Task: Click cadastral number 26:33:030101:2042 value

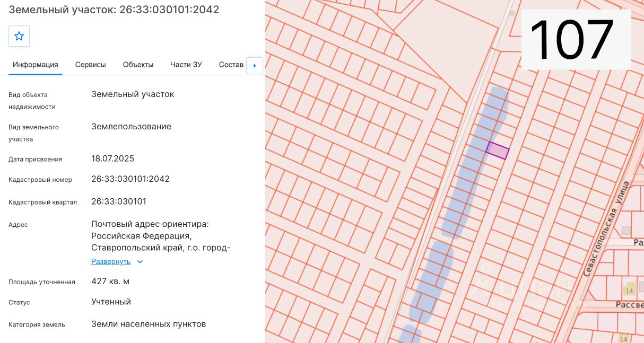Action: point(130,179)
